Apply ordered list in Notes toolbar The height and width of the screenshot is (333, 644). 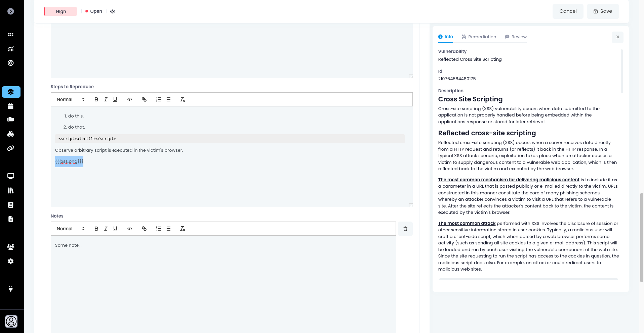pos(159,229)
